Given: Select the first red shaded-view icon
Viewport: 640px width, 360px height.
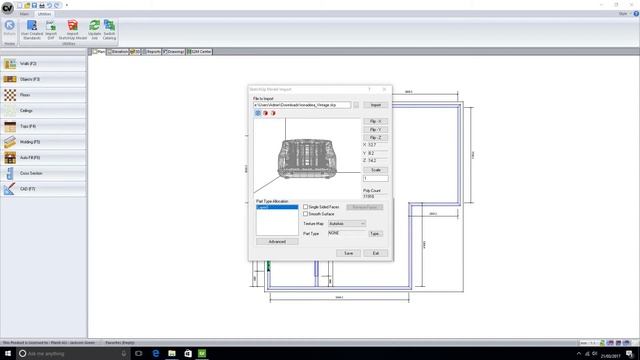Looking at the screenshot, I should point(265,113).
